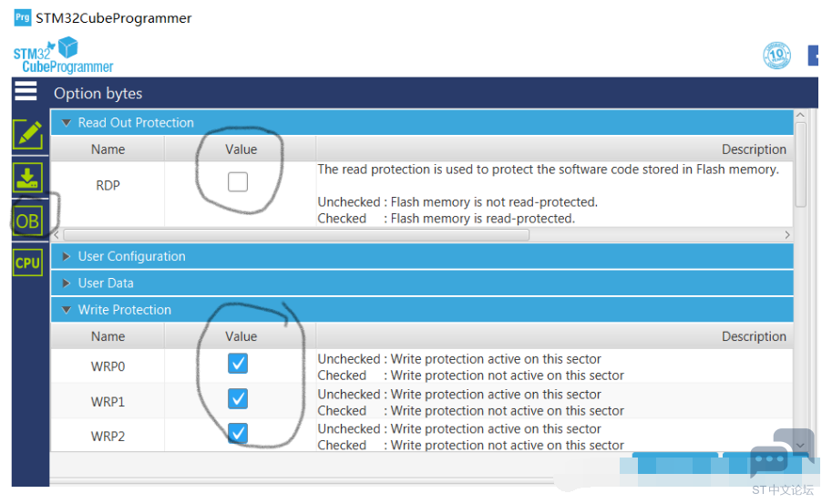Uncheck the WRP0 checkbox
Screen dimensions: 822x504
(238, 364)
